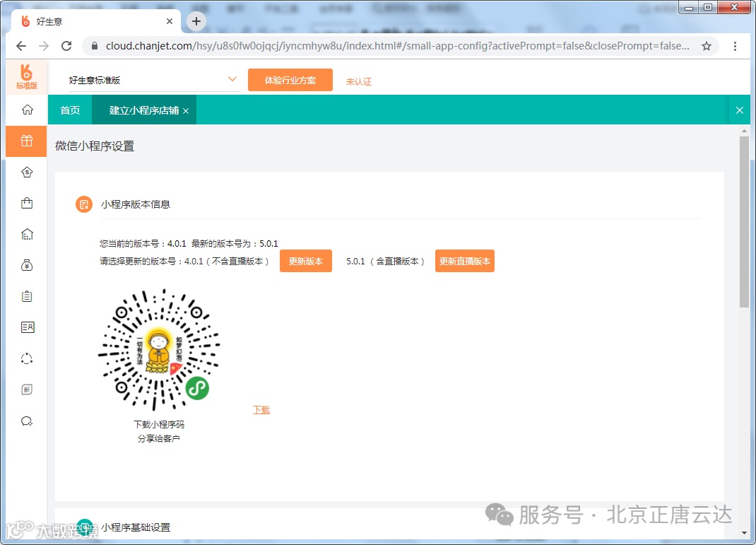The image size is (756, 545).
Task: Click the 5.0.1（含直播版本）label
Action: [385, 261]
